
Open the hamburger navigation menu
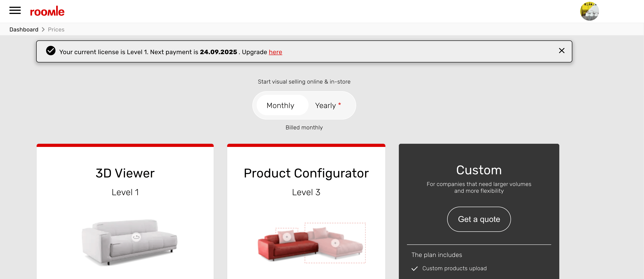[x=15, y=11]
